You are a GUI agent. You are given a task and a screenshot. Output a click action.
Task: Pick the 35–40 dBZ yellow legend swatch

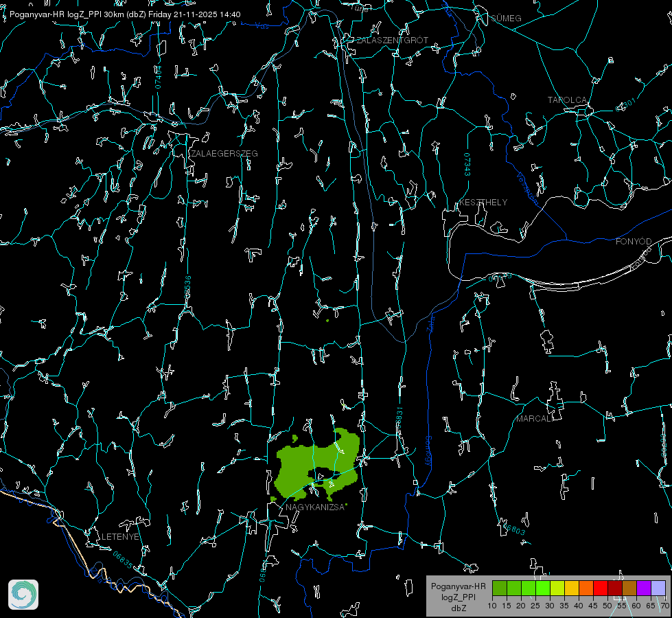pos(572,588)
